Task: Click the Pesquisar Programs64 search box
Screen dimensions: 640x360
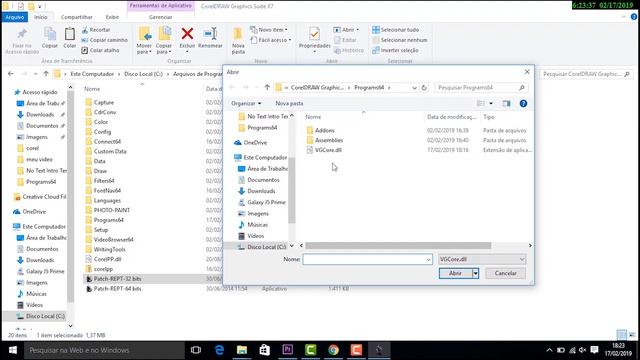Action: click(x=481, y=88)
